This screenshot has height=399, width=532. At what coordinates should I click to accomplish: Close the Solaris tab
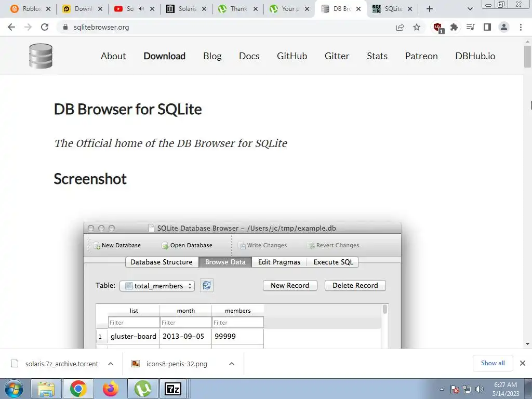tap(204, 9)
